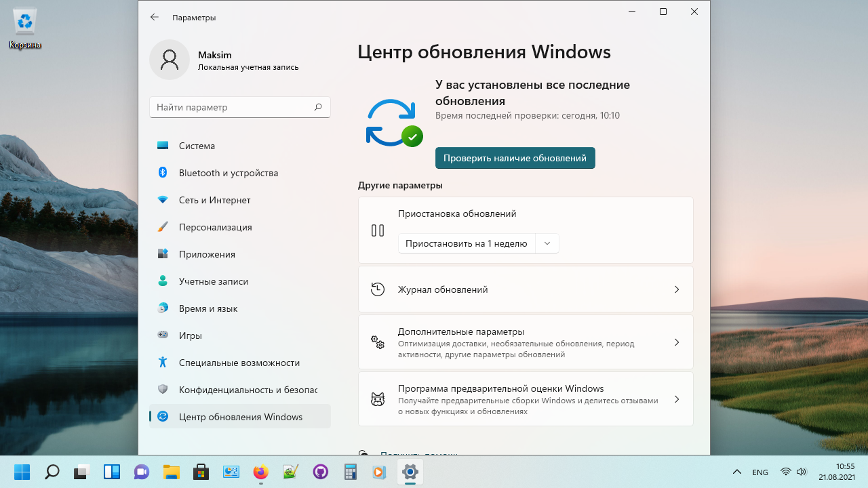This screenshot has height=488, width=868.
Task: Click the Специальные возможности accessibility icon
Action: click(x=163, y=363)
